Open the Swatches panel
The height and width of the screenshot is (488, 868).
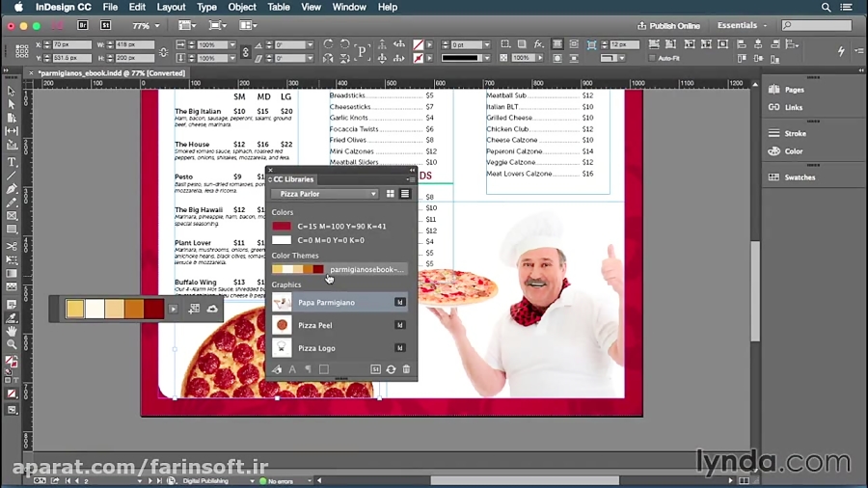coord(792,177)
